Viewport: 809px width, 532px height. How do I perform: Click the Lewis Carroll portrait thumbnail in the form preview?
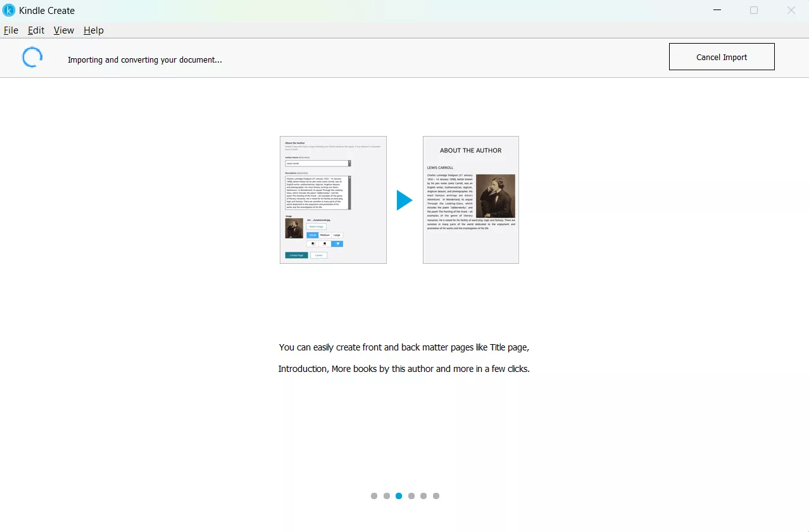pyautogui.click(x=294, y=228)
